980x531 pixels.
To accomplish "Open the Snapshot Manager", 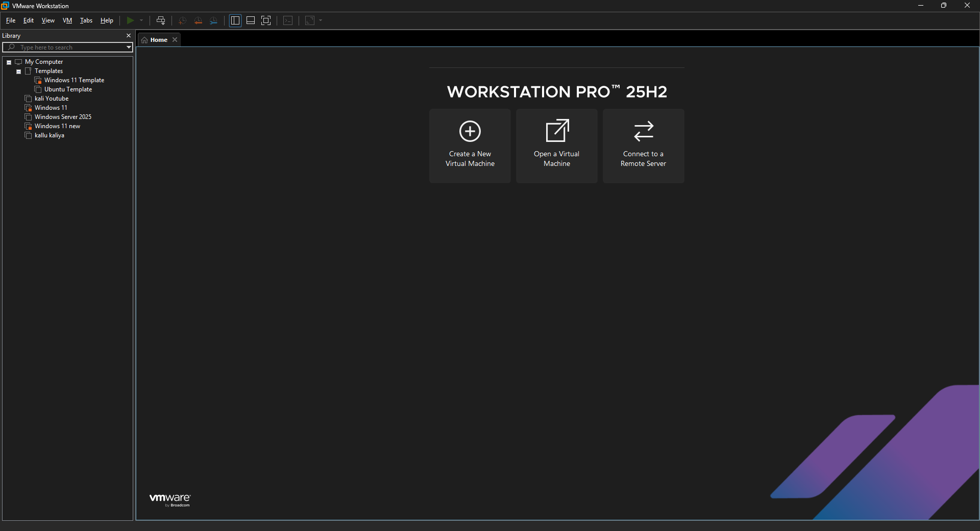I will click(x=214, y=20).
